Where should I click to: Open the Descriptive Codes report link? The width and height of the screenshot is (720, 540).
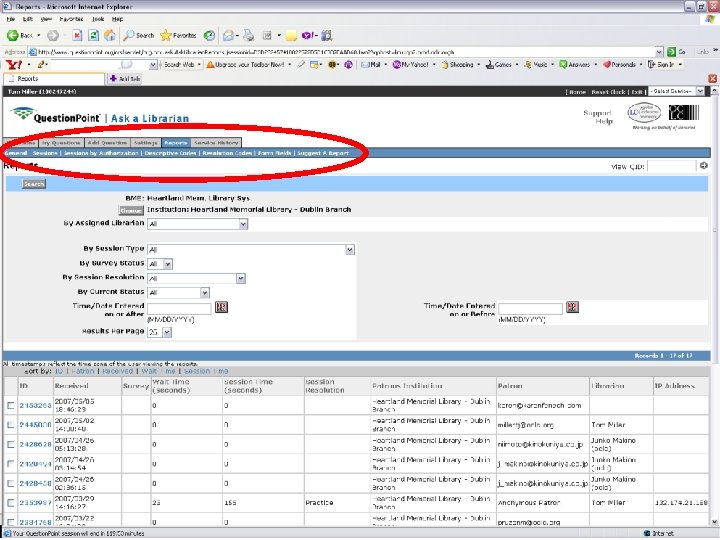point(170,153)
